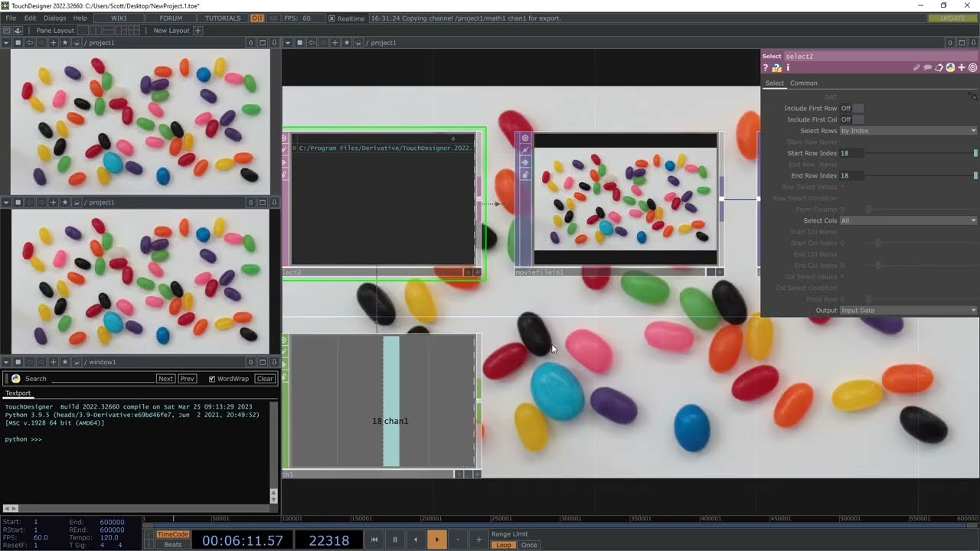
Task: Open the Help menu
Action: (80, 18)
